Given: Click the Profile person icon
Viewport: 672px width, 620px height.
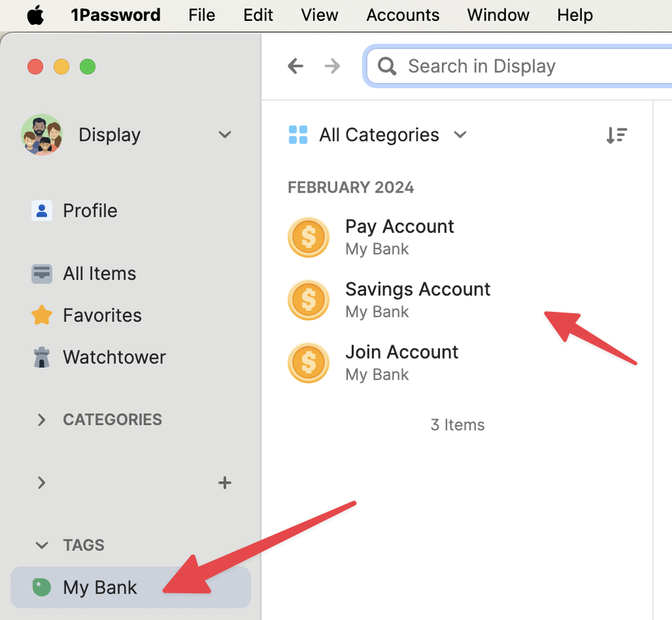Looking at the screenshot, I should 42,211.
